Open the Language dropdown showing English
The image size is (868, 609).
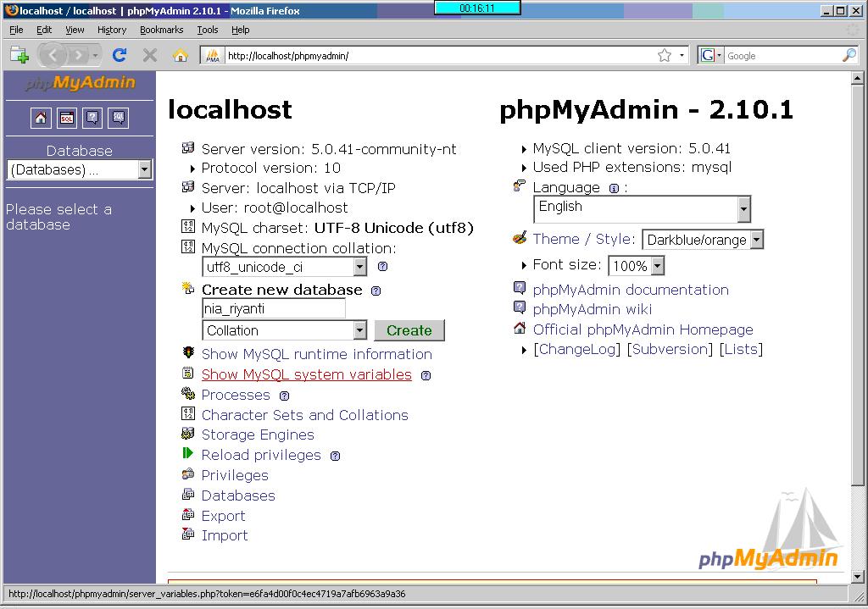643,210
